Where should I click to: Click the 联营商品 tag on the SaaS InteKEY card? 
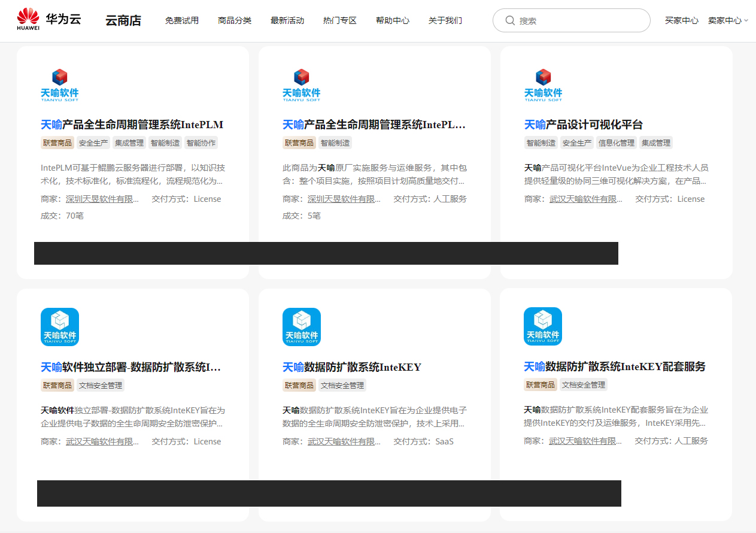pos(299,386)
